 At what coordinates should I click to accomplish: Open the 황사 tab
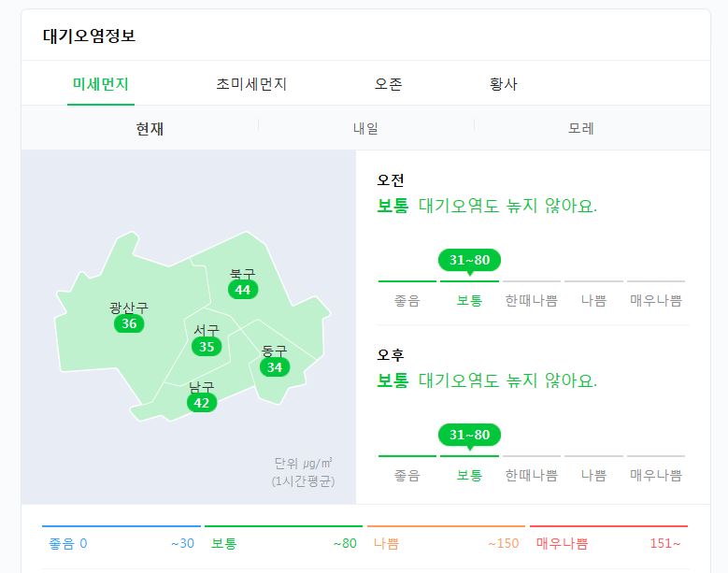click(x=504, y=84)
